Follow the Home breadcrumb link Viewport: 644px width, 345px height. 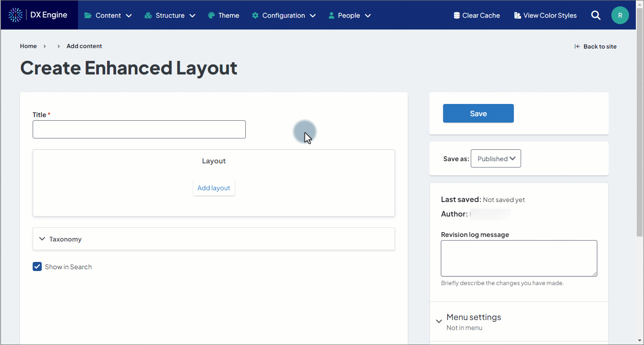coord(28,46)
